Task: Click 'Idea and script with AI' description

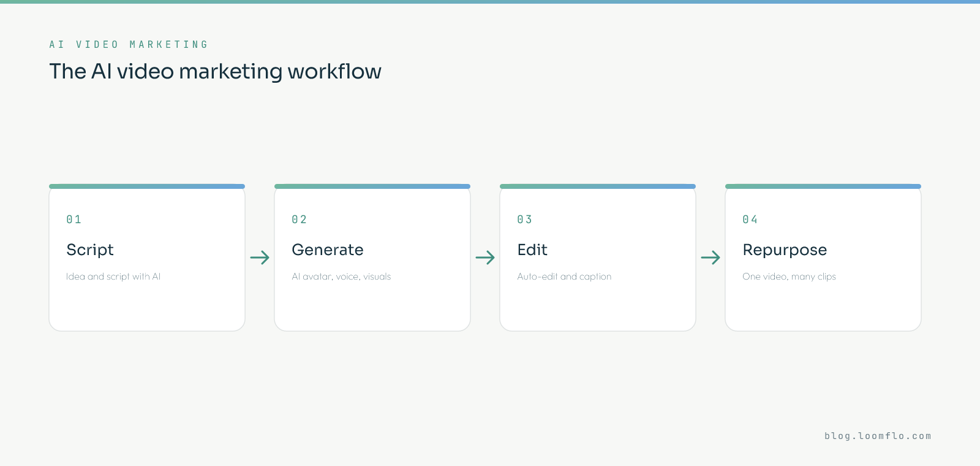Action: pos(113,277)
